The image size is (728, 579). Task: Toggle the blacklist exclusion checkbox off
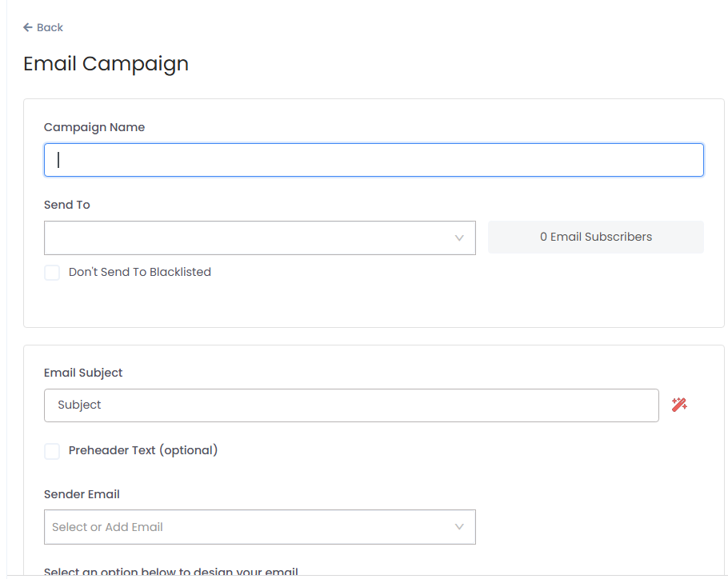pos(52,272)
